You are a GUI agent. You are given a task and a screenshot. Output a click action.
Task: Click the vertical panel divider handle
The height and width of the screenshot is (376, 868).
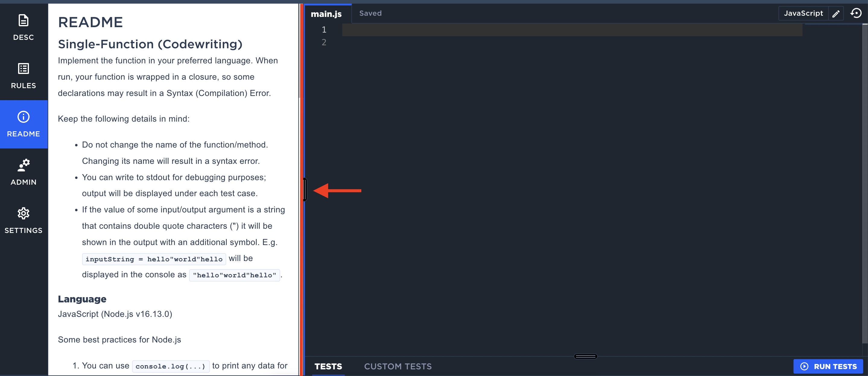pyautogui.click(x=305, y=190)
